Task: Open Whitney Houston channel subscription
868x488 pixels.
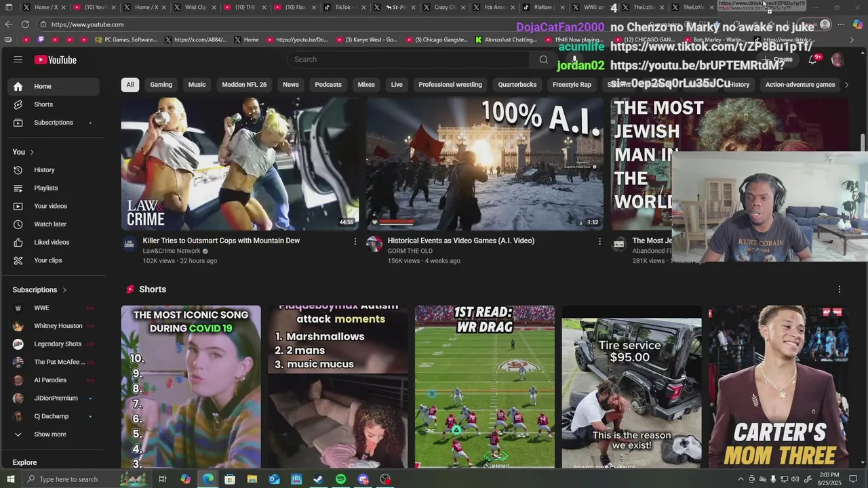Action: pos(54,326)
